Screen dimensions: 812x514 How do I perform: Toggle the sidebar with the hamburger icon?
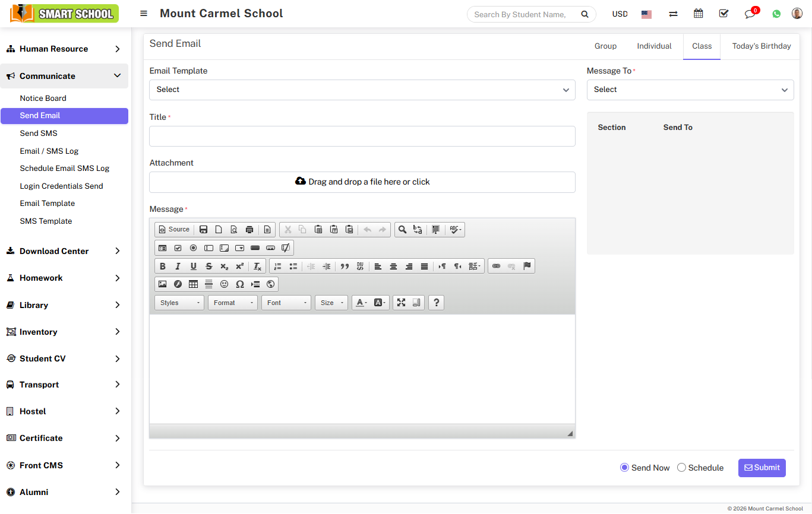[x=144, y=14]
